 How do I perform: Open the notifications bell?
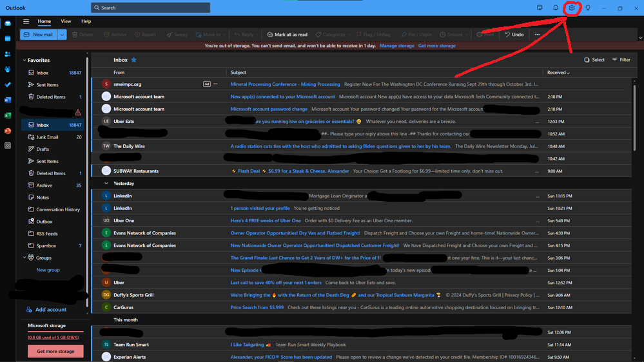click(x=556, y=8)
